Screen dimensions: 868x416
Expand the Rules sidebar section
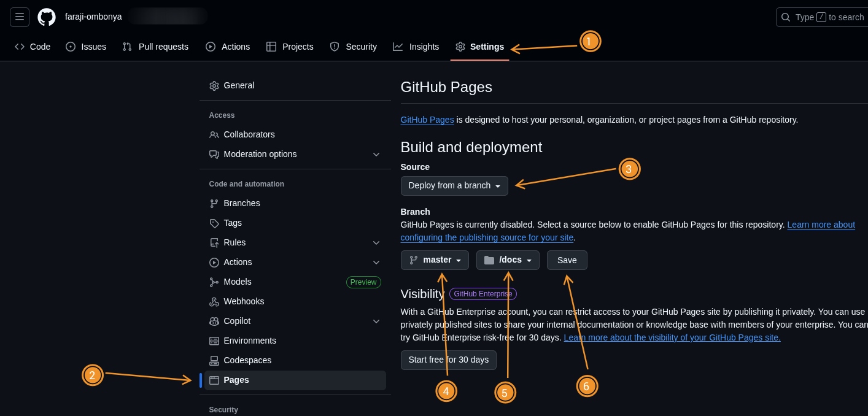click(376, 243)
